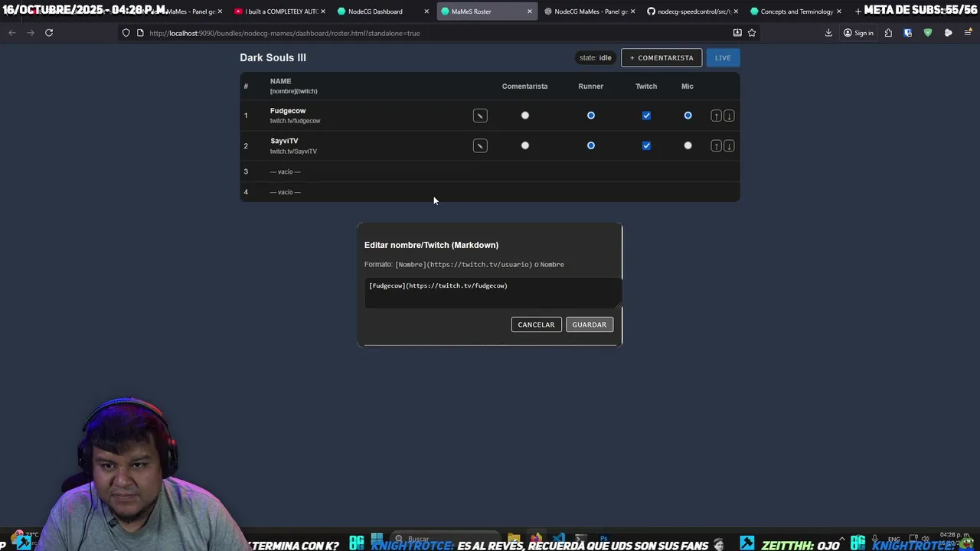Move SayviTV row down with arrow
The image size is (980, 551).
729,145
